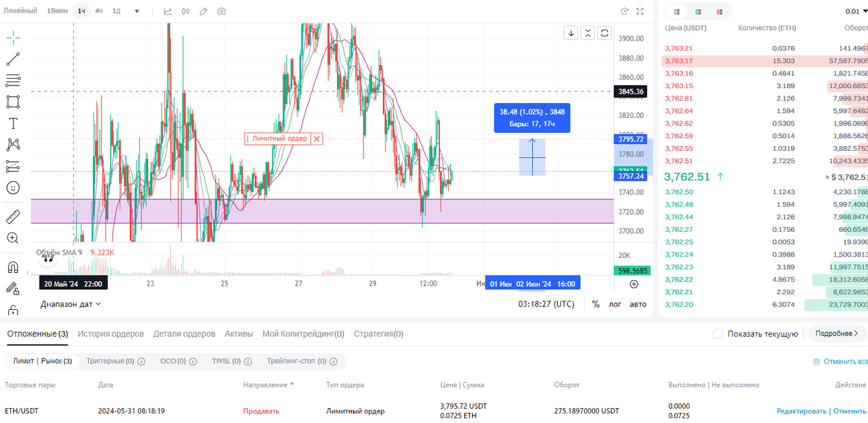Select the Лимит | Рынок (3) filter
Viewport: 868px width, 423px height.
click(42, 361)
